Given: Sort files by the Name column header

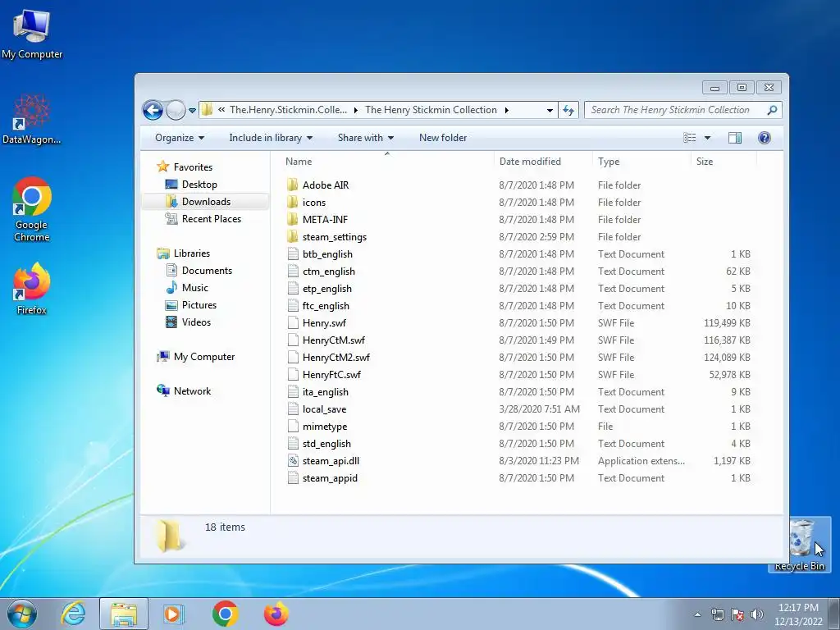Looking at the screenshot, I should 299,162.
